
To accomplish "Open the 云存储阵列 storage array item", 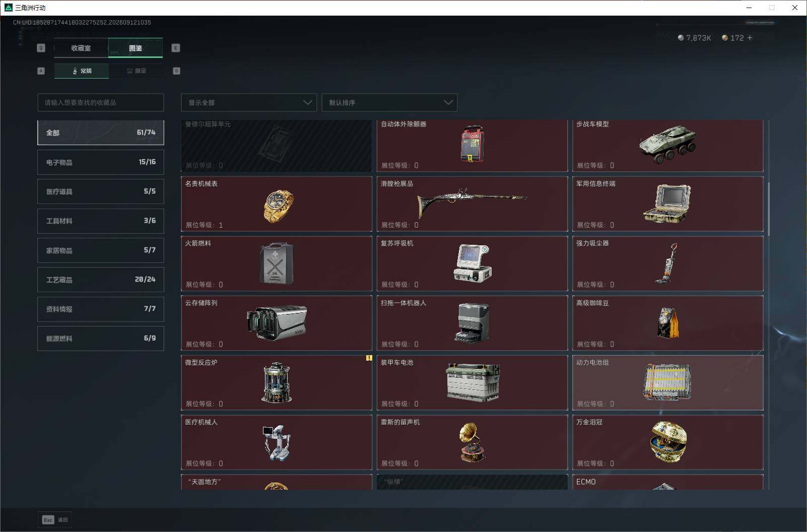I will pyautogui.click(x=277, y=323).
